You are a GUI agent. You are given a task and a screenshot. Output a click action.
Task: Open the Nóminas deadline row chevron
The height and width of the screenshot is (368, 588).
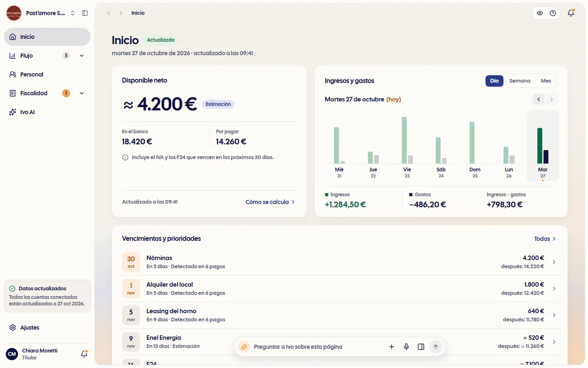click(554, 262)
